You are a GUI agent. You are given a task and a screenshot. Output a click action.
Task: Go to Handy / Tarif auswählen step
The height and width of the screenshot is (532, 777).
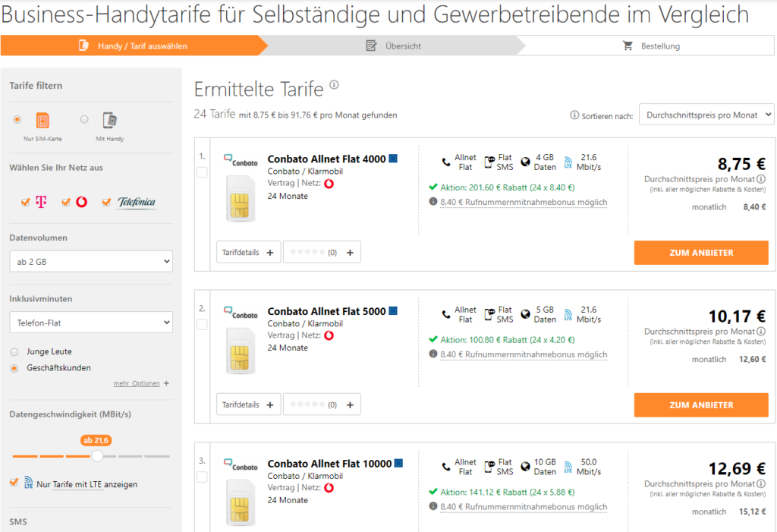(134, 46)
